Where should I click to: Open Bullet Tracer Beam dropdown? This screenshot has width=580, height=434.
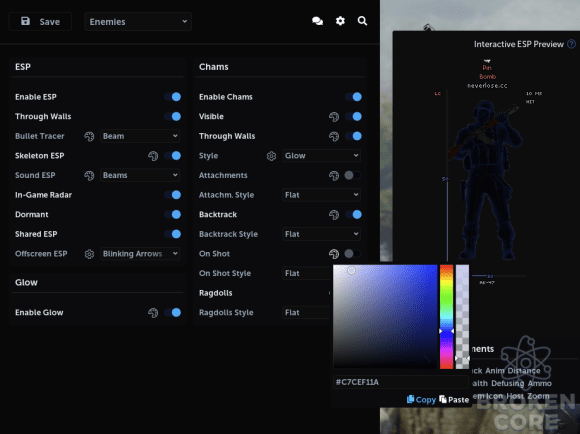[x=140, y=136]
